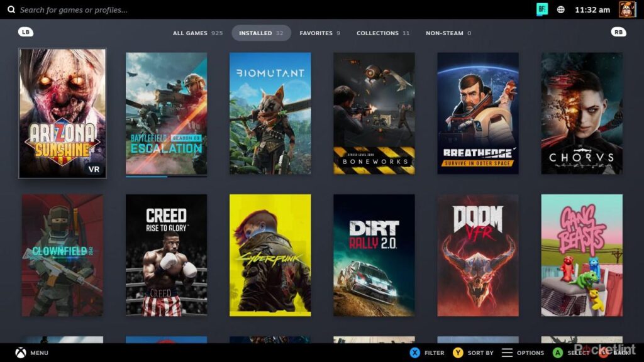Image resolution: width=644 pixels, height=362 pixels.
Task: Open the Menu label in footer
Action: tap(40, 353)
